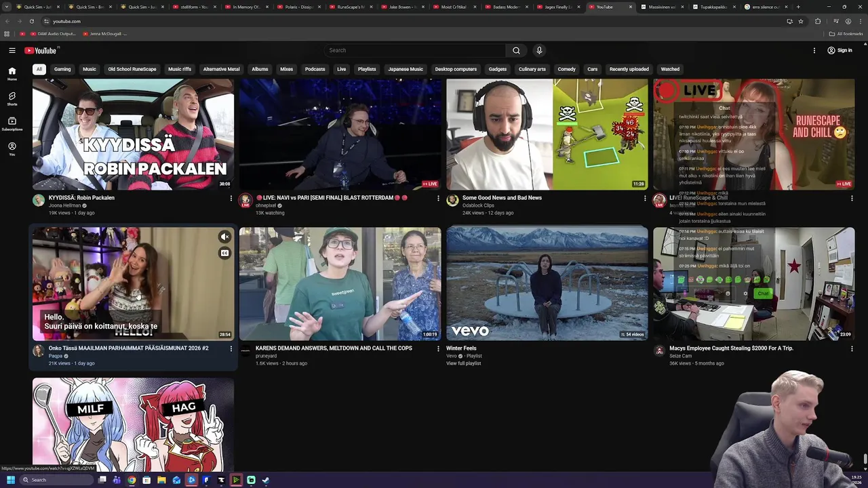The width and height of the screenshot is (868, 488).
Task: Open the All Bookmarks folder
Action: click(x=846, y=33)
